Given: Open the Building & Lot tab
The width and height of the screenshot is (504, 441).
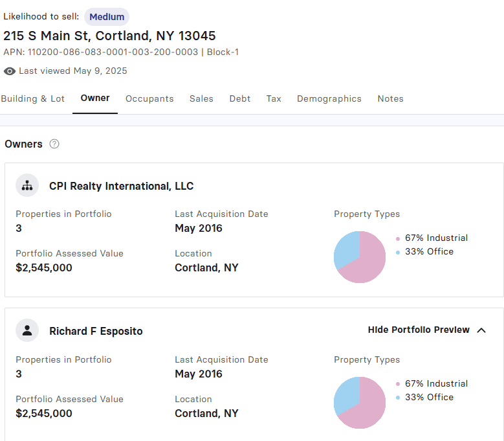Looking at the screenshot, I should [x=33, y=99].
